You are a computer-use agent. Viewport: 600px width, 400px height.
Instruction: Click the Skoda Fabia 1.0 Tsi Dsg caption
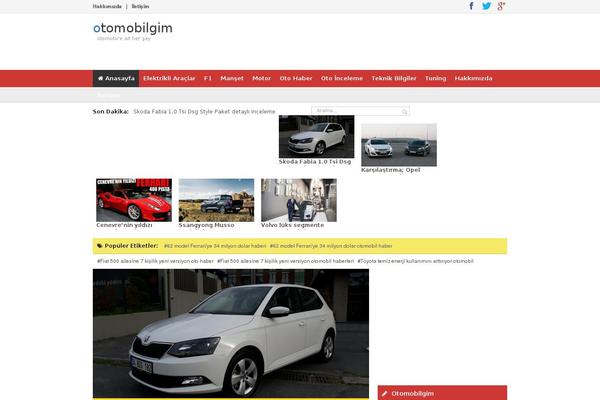(315, 162)
